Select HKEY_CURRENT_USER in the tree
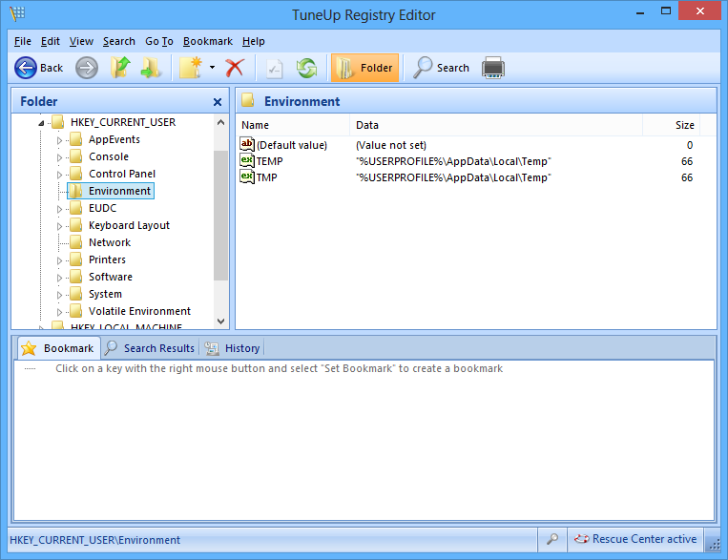The image size is (728, 560). 123,122
